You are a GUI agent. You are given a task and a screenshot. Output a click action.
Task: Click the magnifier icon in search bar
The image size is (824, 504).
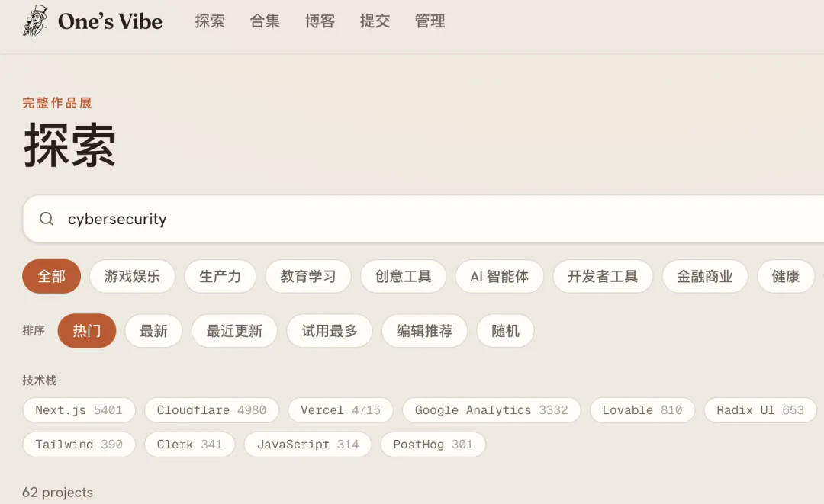click(x=47, y=218)
